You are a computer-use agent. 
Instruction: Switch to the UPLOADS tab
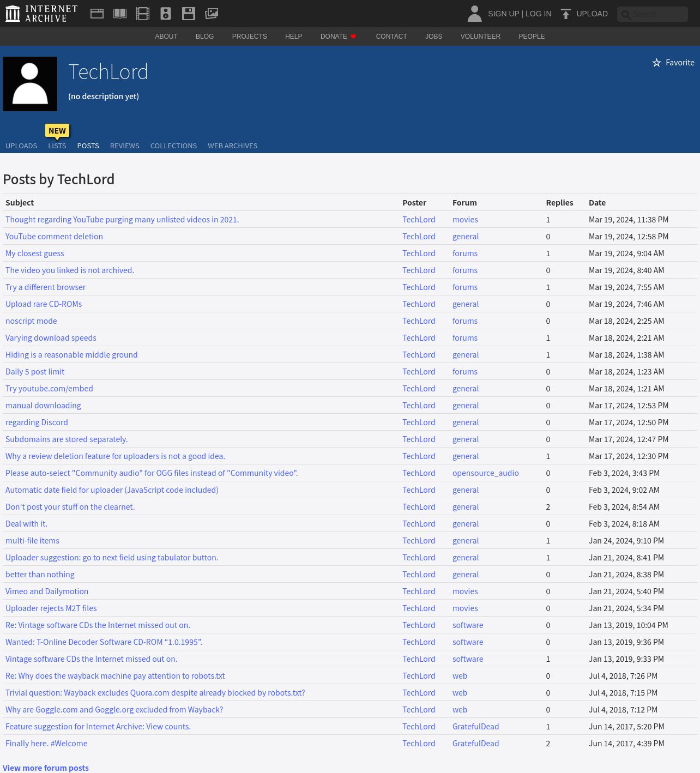(x=21, y=146)
